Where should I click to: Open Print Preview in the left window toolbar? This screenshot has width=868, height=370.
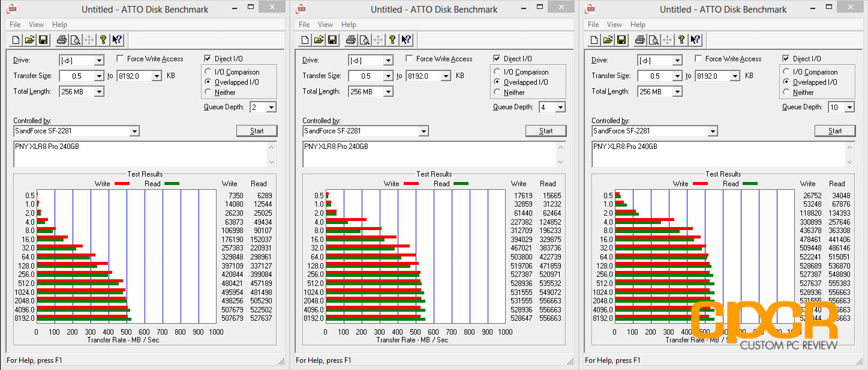point(75,40)
